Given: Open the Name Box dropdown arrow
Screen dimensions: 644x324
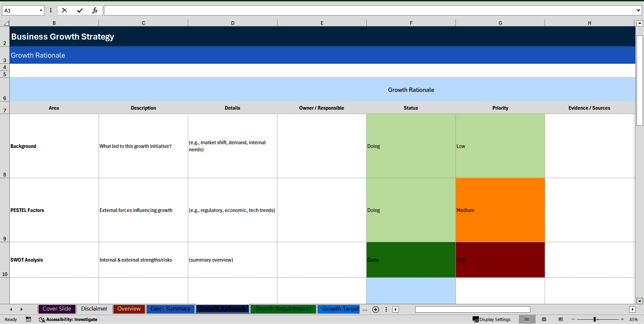Looking at the screenshot, I should (x=40, y=10).
